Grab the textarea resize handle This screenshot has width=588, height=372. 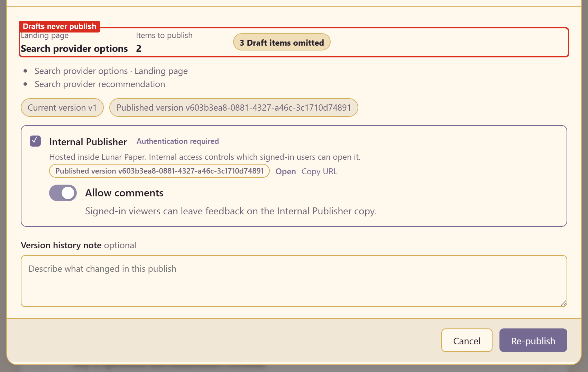click(x=563, y=303)
